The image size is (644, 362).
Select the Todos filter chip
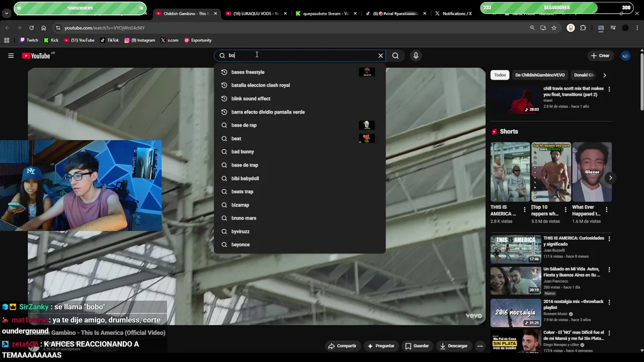click(x=500, y=75)
